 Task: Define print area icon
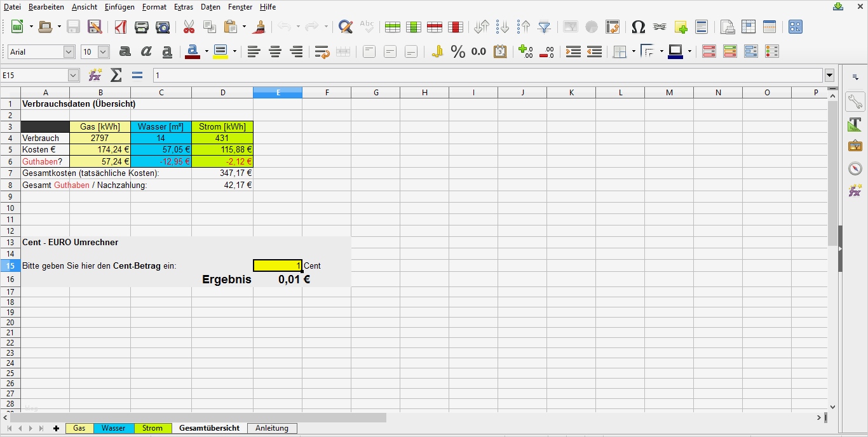(728, 27)
